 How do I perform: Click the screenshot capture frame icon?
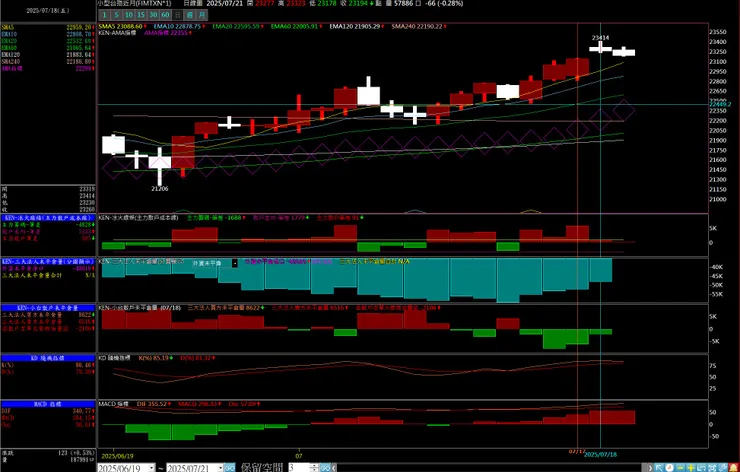[712, 468]
